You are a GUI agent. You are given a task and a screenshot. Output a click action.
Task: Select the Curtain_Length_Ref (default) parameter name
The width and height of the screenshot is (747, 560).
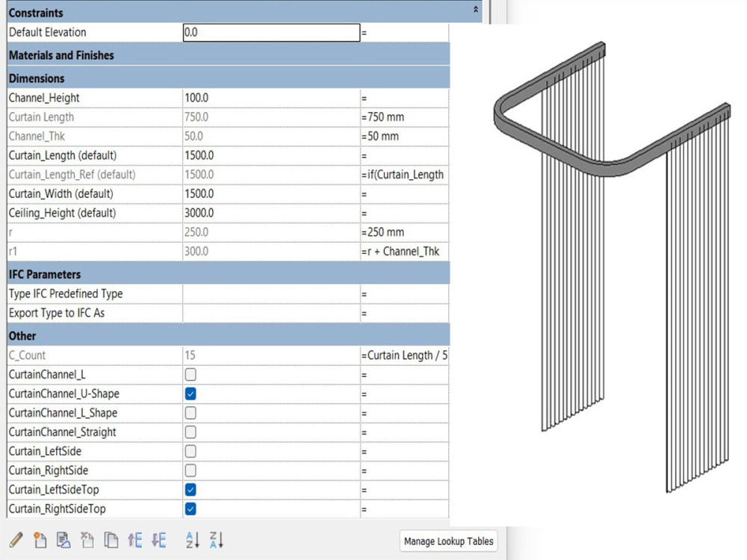pos(72,175)
